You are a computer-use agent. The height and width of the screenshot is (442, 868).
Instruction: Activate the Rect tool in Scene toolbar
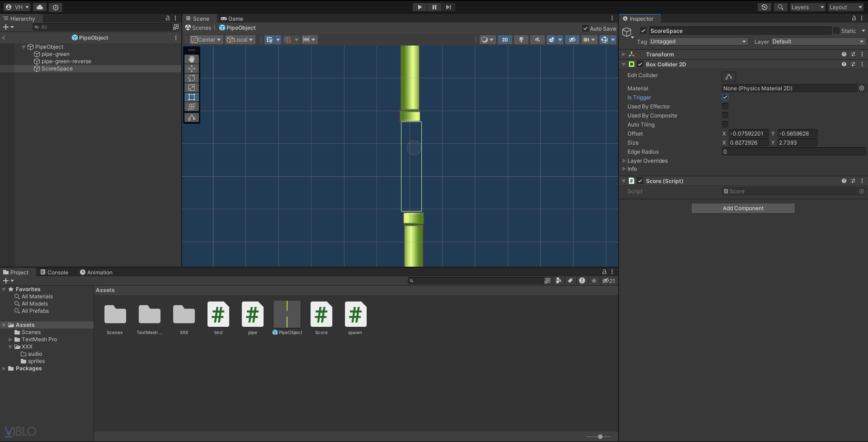pyautogui.click(x=191, y=97)
